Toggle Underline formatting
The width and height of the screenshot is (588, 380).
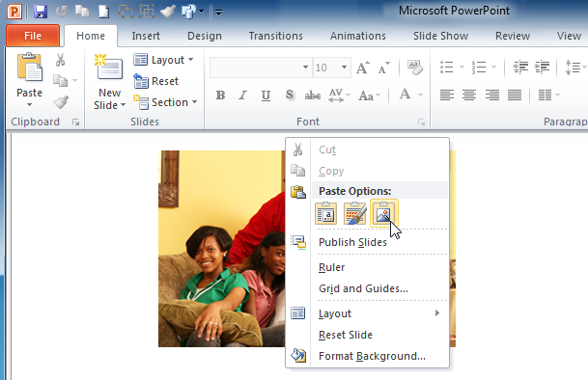[x=266, y=95]
